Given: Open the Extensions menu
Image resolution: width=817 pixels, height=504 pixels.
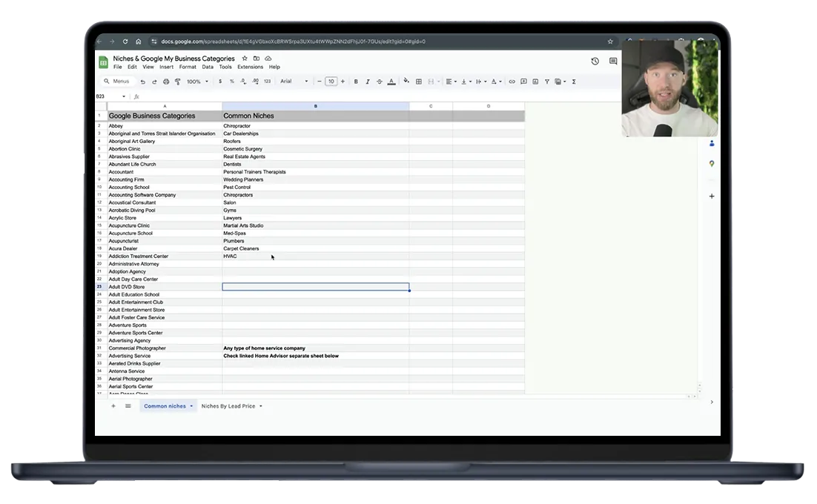Looking at the screenshot, I should pos(250,67).
